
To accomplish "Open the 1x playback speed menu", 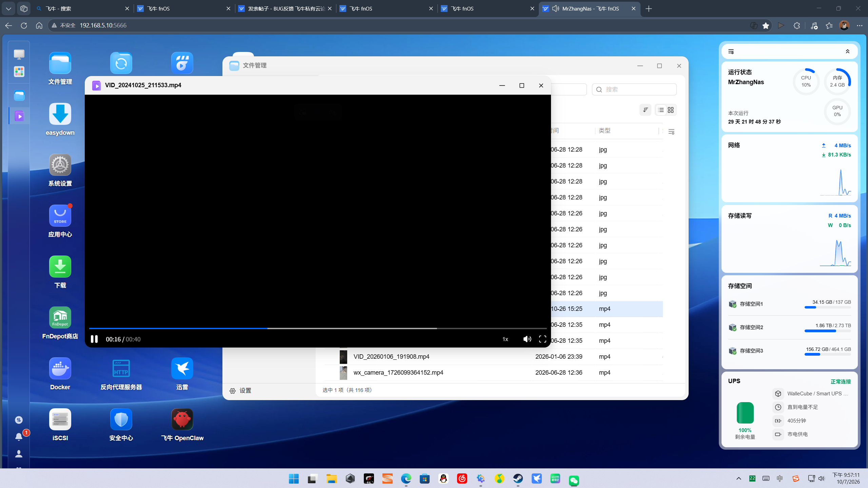I will (x=505, y=339).
